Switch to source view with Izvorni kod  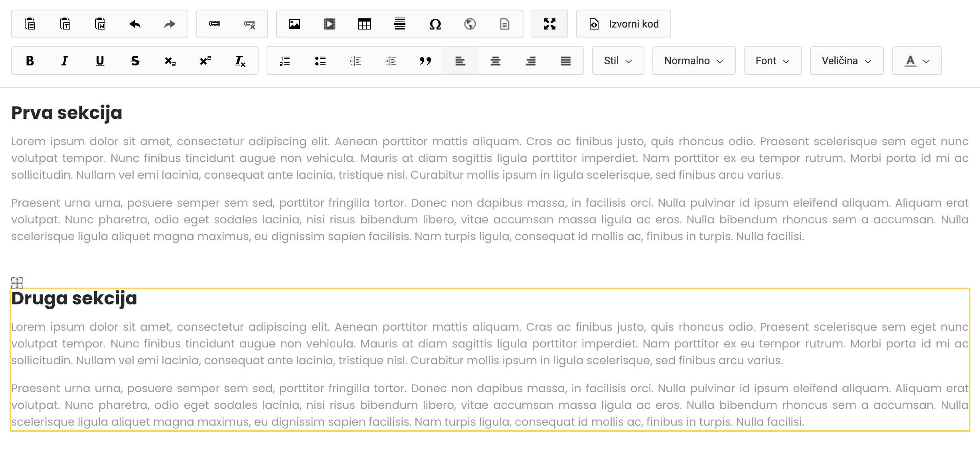(623, 24)
